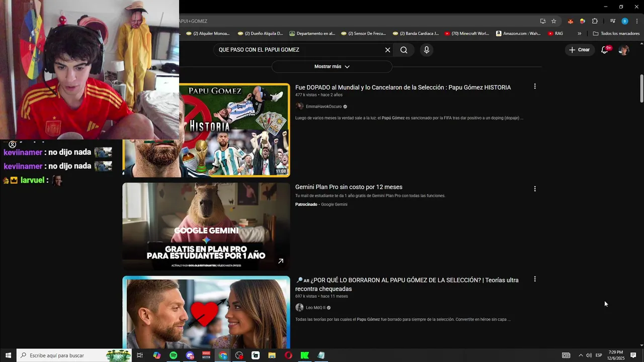Open MetaMask fox extension
Image resolution: width=644 pixels, height=362 pixels.
click(570, 21)
